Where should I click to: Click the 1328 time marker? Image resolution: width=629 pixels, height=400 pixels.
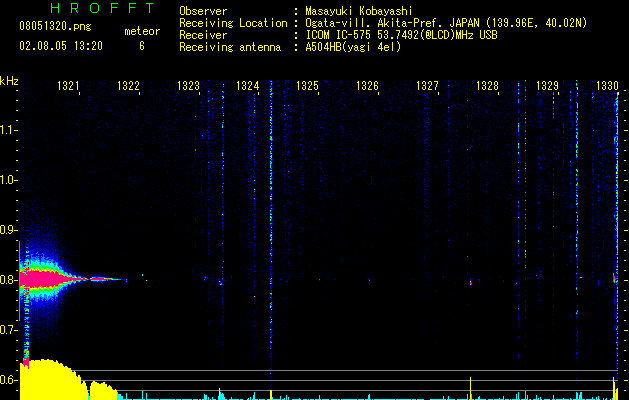(487, 86)
